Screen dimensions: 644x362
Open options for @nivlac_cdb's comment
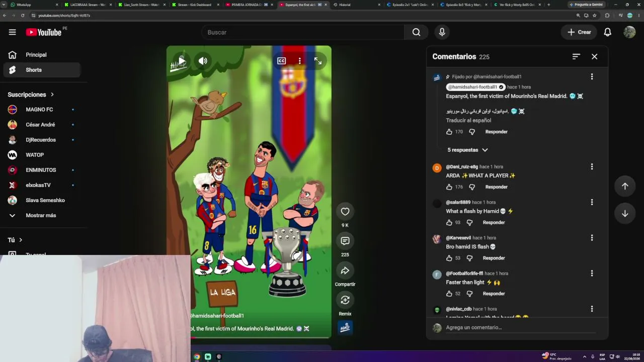(592, 309)
